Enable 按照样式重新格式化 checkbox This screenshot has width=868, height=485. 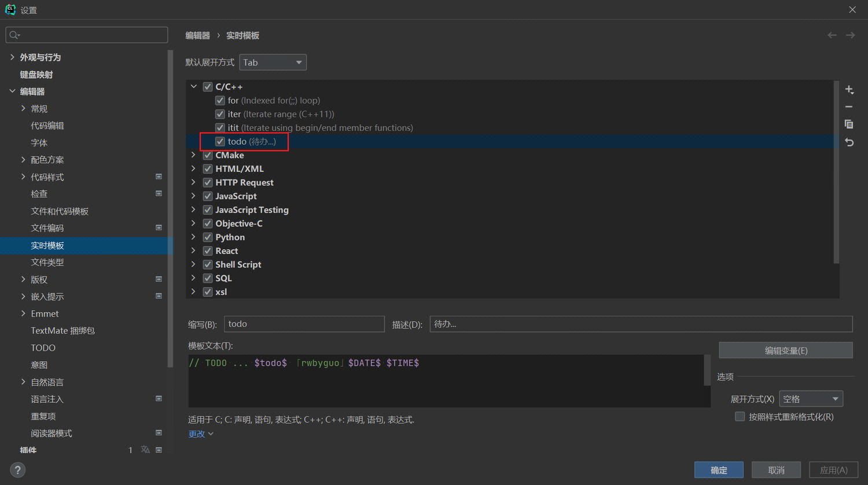pyautogui.click(x=740, y=417)
